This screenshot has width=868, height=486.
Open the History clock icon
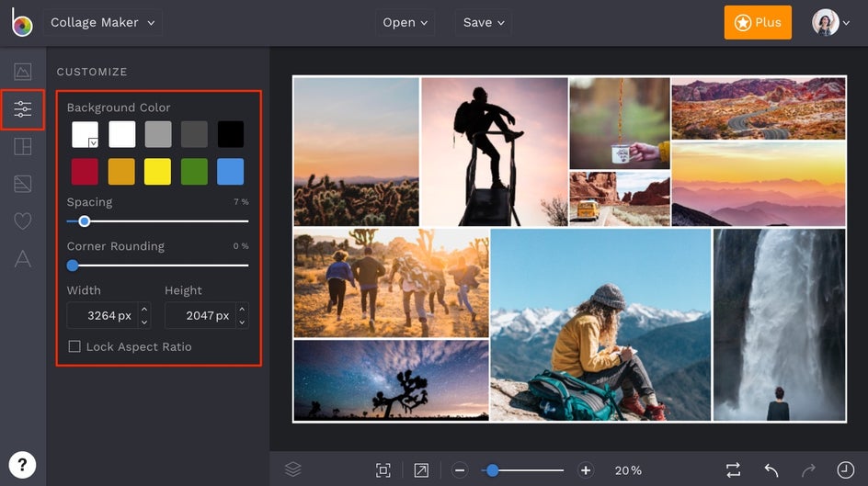coord(845,469)
